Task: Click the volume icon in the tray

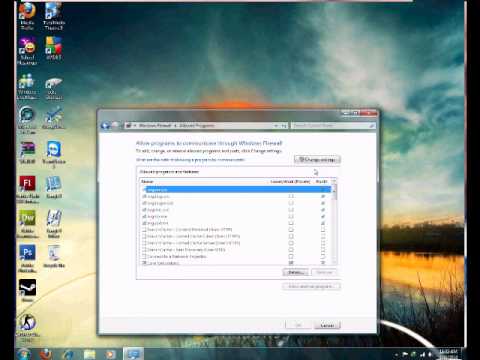Action: pos(430,354)
